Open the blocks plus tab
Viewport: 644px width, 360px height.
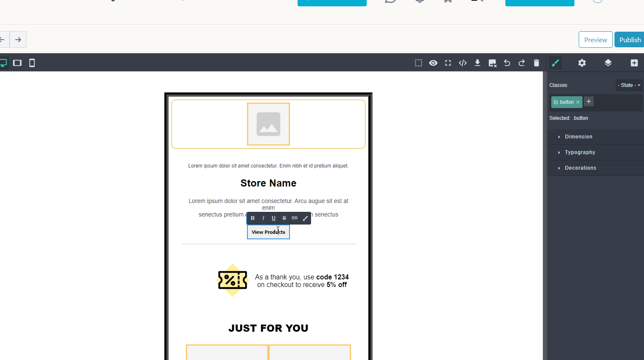point(634,63)
